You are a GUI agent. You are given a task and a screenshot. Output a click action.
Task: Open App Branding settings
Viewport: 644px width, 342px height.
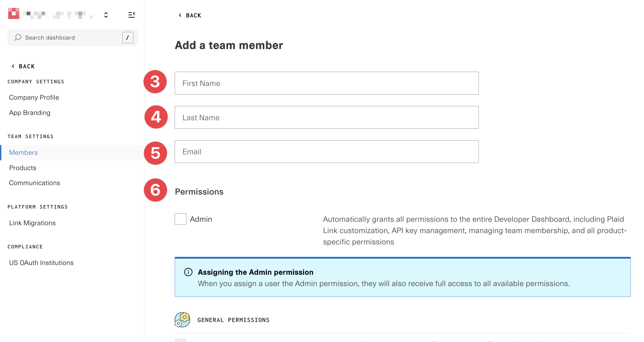[30, 113]
